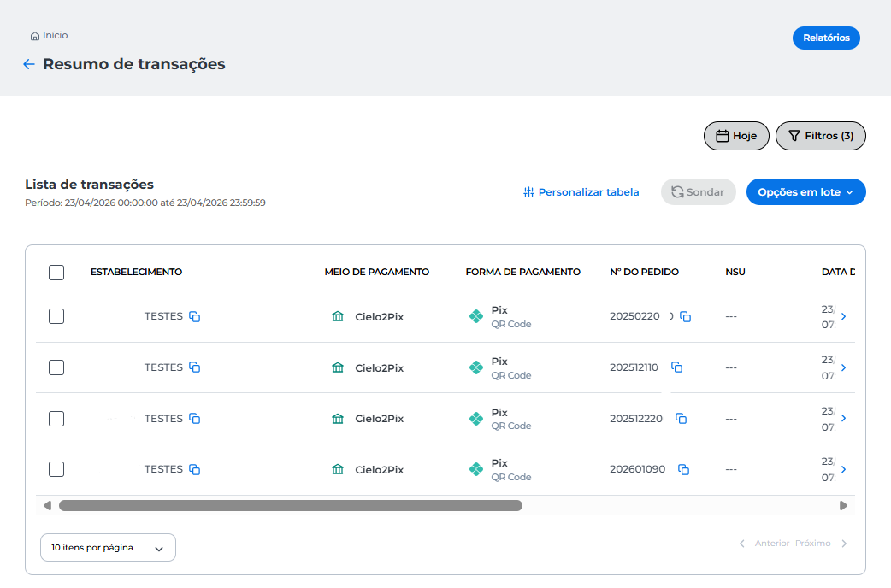Go to Próximo page

pos(820,544)
